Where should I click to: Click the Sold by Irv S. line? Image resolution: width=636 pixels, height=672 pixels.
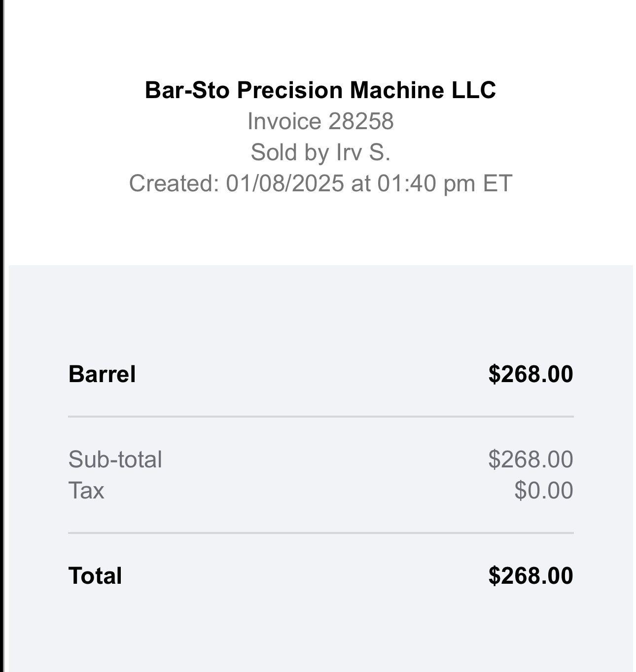coord(320,152)
